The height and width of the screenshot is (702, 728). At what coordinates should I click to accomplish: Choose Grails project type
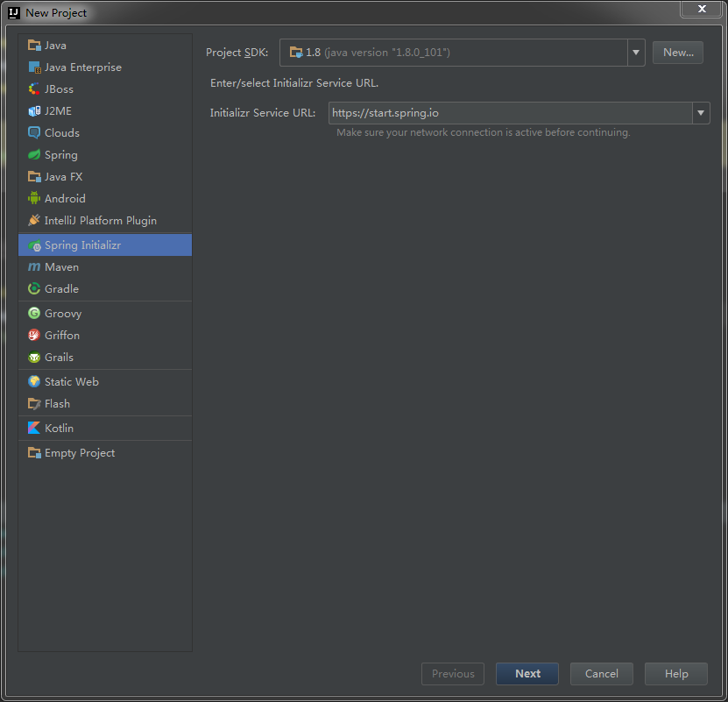[x=105, y=357]
